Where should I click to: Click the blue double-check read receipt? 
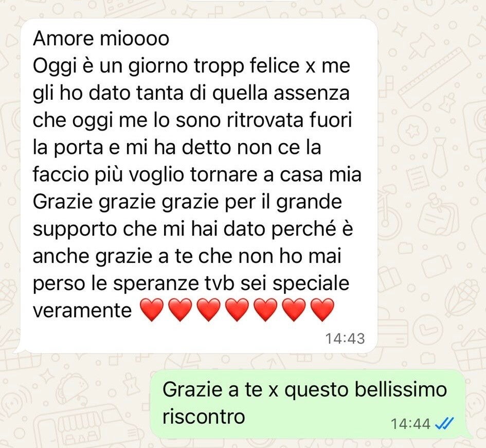click(x=444, y=423)
